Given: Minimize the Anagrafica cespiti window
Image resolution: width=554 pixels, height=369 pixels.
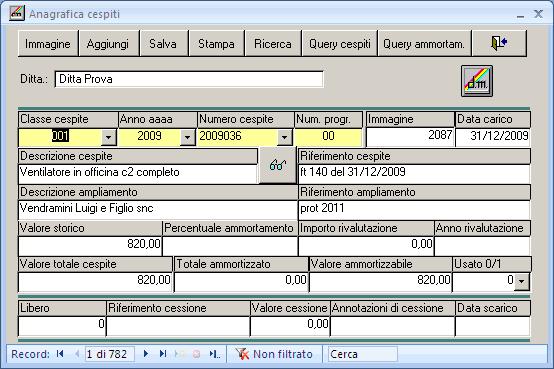Looking at the screenshot, I should point(520,15).
